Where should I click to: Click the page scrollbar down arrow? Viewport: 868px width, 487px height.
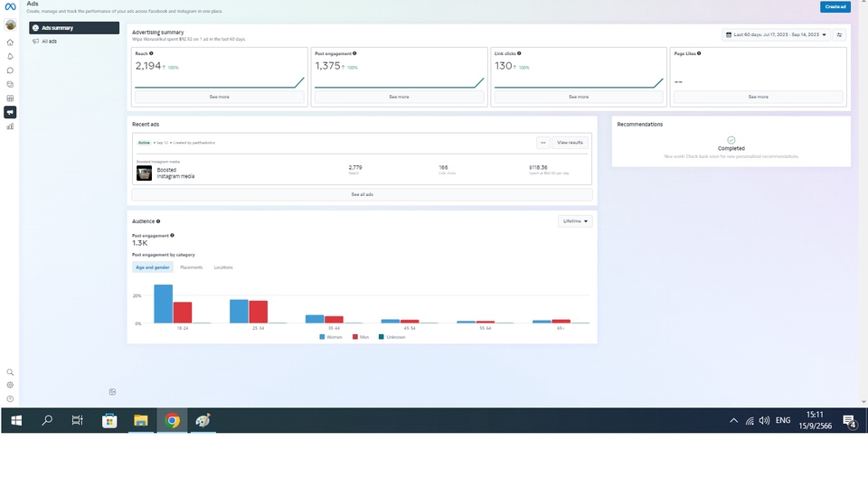click(863, 402)
